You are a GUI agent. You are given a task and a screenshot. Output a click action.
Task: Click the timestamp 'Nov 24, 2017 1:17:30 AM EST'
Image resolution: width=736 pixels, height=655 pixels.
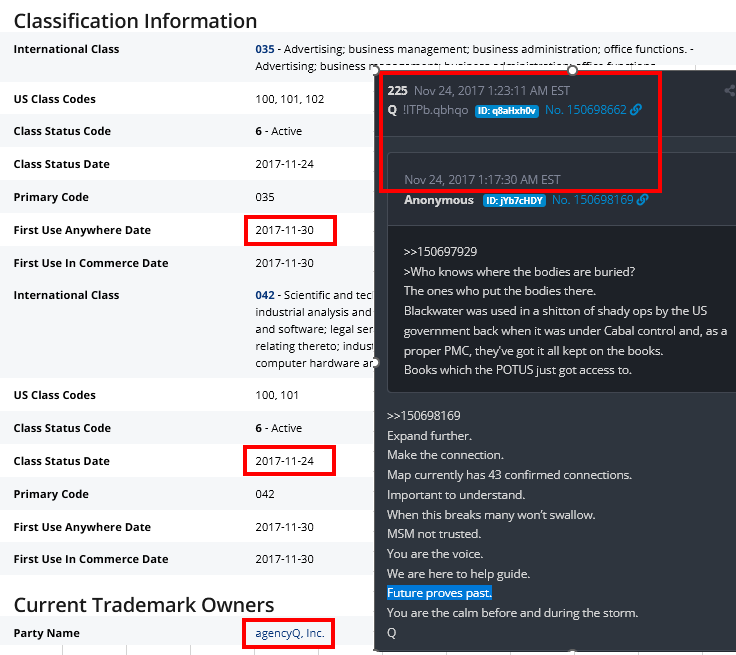tap(482, 180)
